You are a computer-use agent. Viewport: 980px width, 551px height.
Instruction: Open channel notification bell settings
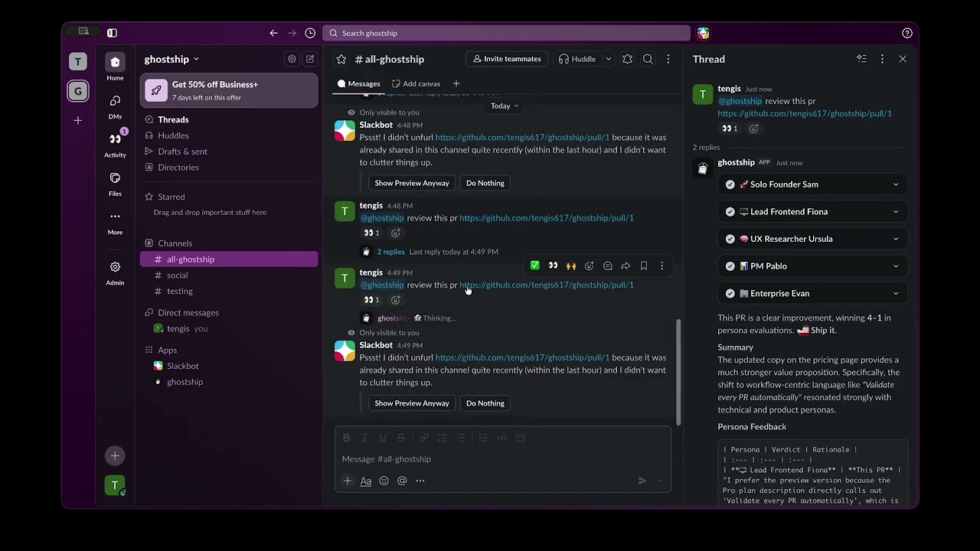click(627, 59)
